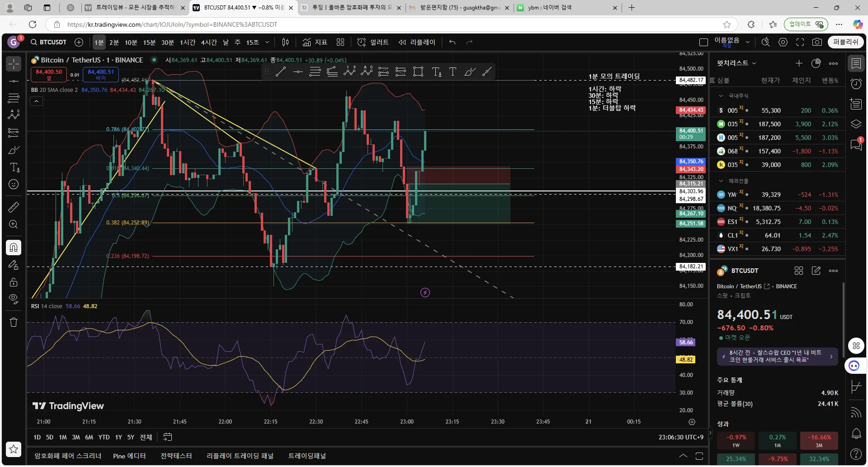Viewport: 868px width, 467px height.
Task: Open the indicators (지표) dialog
Action: [x=315, y=42]
